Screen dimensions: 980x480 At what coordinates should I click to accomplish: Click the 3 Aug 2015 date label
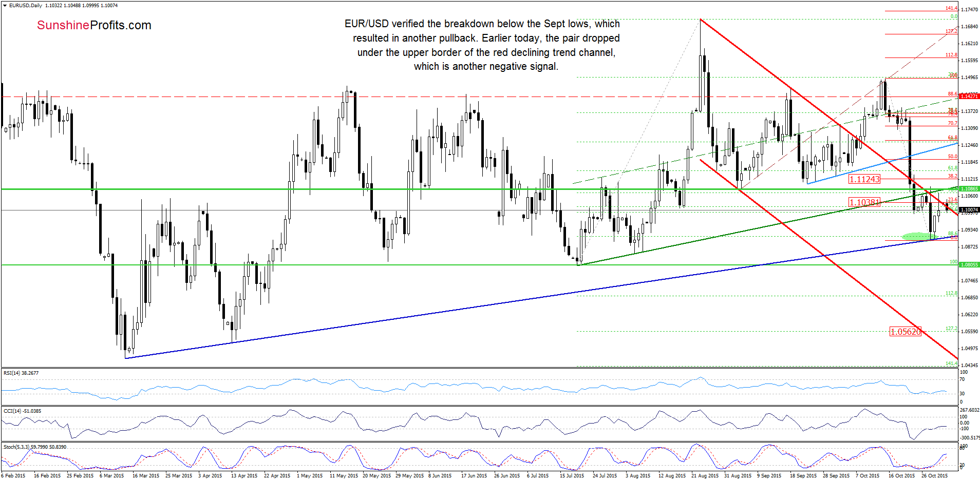pyautogui.click(x=637, y=475)
